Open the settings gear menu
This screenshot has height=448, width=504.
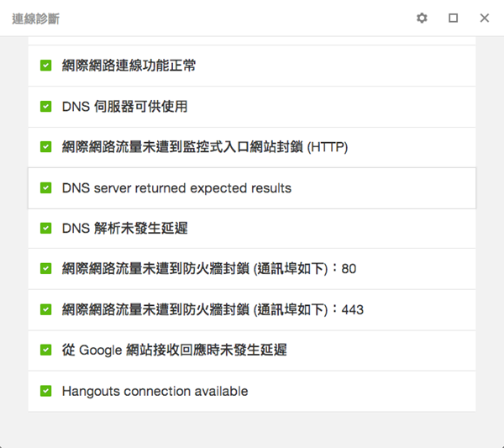tap(422, 18)
